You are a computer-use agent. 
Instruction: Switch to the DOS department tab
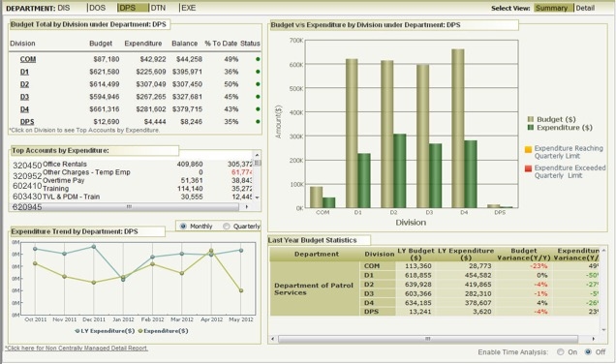point(98,8)
